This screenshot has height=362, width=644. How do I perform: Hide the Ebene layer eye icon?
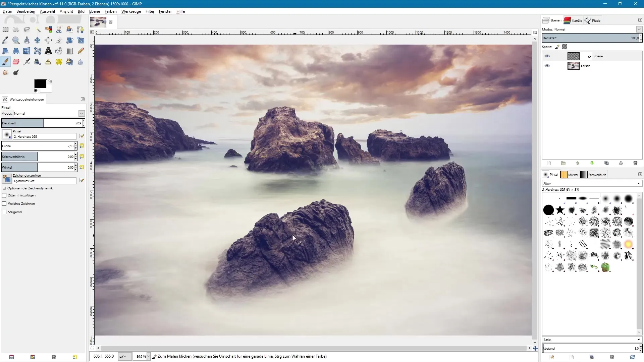[x=547, y=56]
